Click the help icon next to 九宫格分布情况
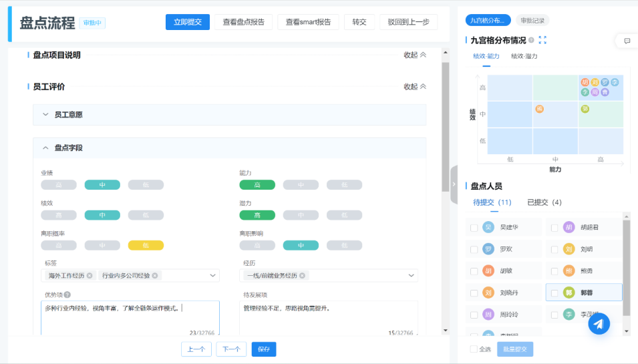 [531, 40]
